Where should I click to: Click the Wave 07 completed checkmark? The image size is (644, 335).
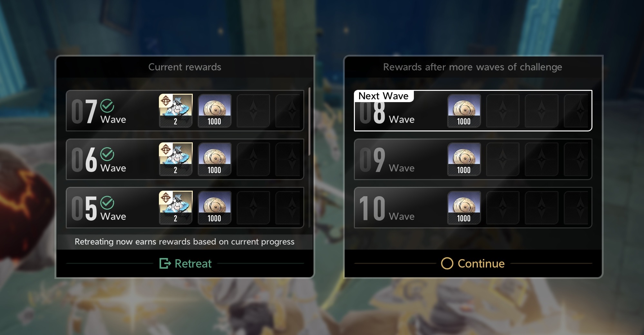tap(107, 106)
